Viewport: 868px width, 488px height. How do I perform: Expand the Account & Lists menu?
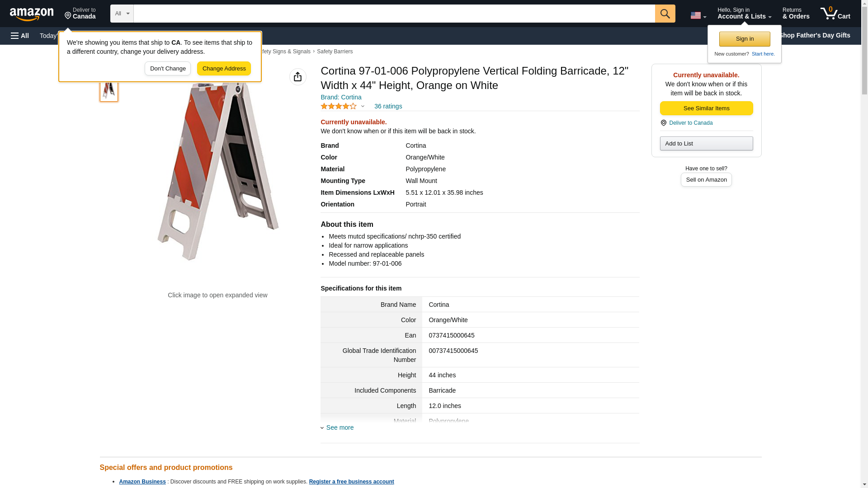click(x=744, y=14)
